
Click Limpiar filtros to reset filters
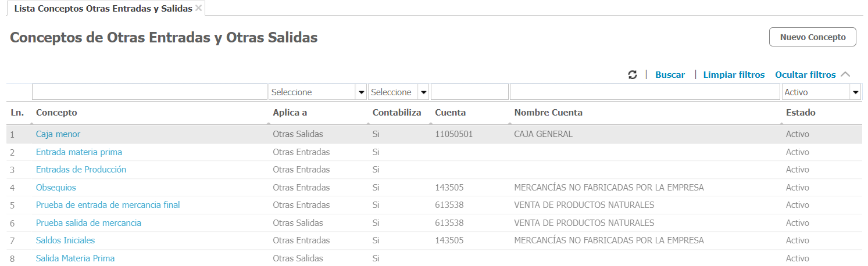pyautogui.click(x=734, y=75)
